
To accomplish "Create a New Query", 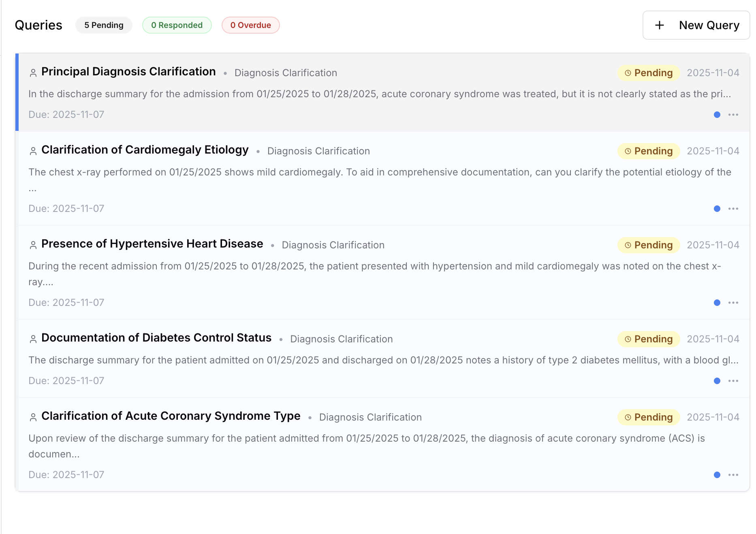I will coord(696,25).
